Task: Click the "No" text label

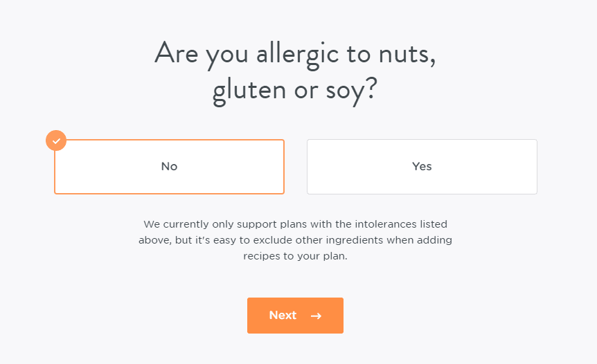Action: click(x=169, y=167)
